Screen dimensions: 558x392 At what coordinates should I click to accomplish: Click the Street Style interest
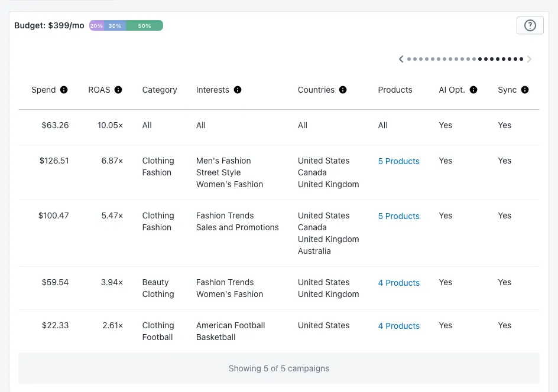pos(218,172)
